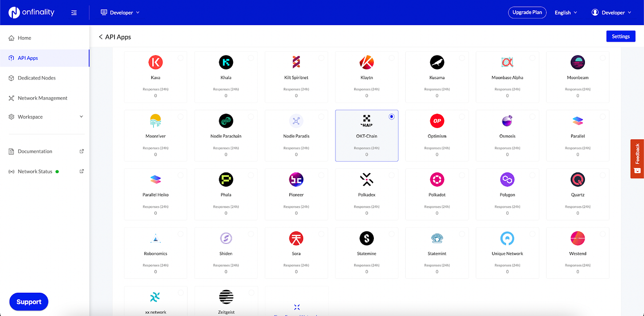Viewport: 644px width, 316px height.
Task: Click the Kusama bird logo
Action: tap(437, 62)
